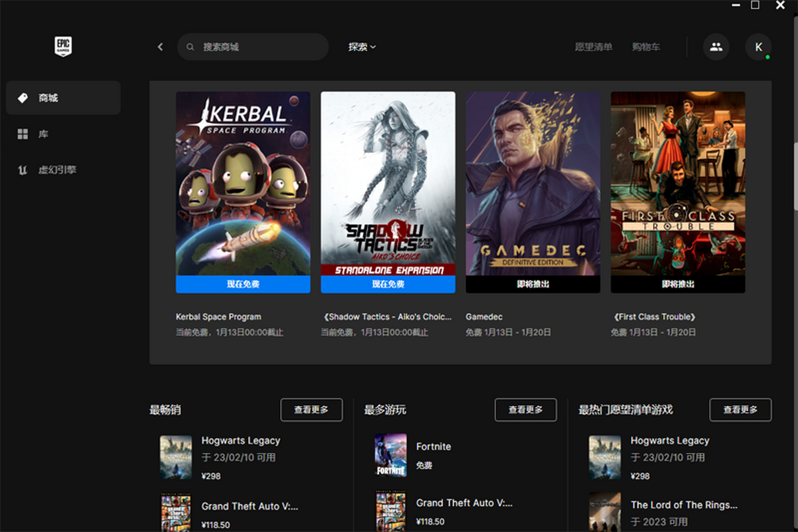Expand the 探索 dropdown menu

362,47
